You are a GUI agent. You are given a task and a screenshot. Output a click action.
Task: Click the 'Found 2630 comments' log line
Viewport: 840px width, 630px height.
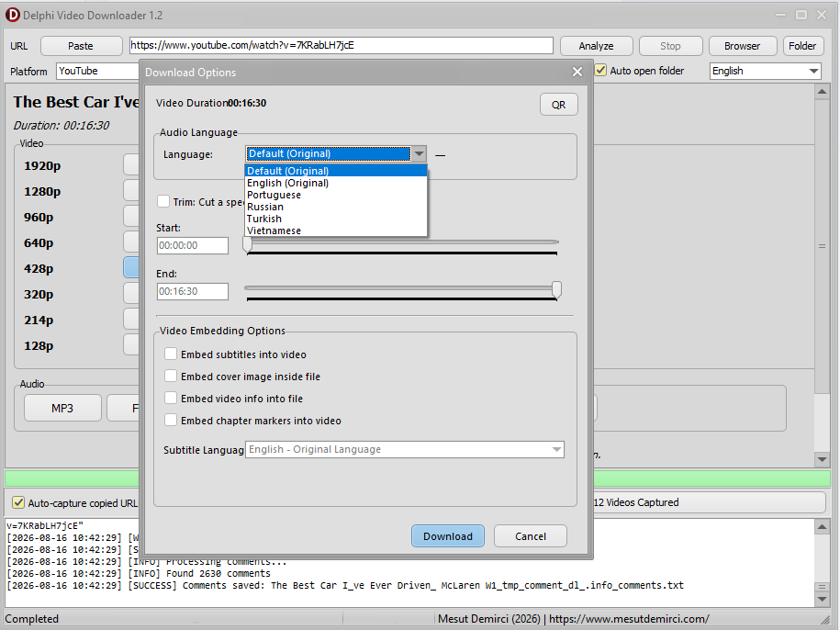coord(139,573)
